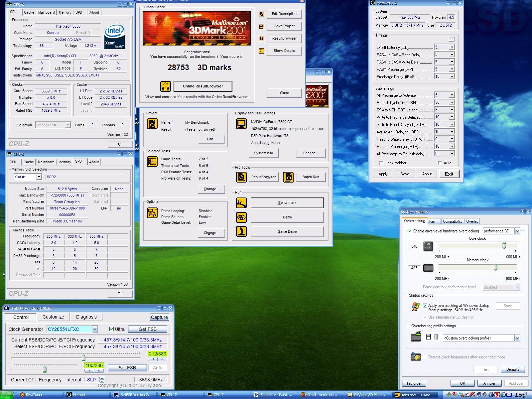Click the Batch Run icon in Pro Tools
The image size is (532, 399).
[288, 177]
